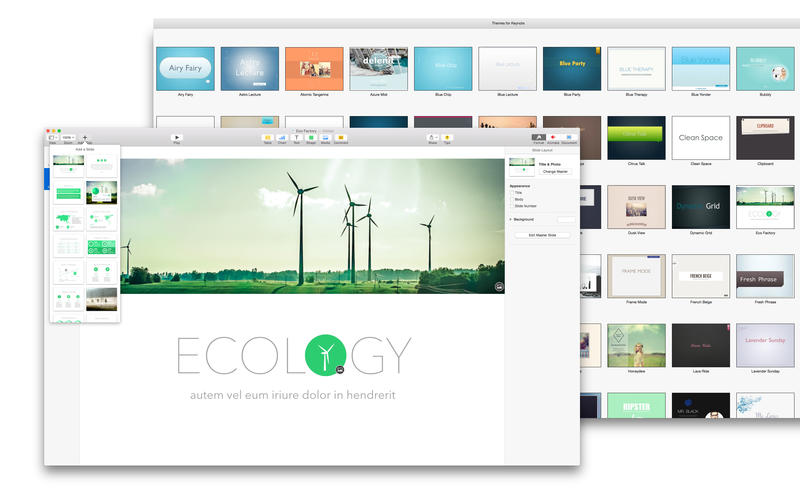Choose first slide layout with turbine photo
The height and width of the screenshot is (500, 800).
[68, 166]
